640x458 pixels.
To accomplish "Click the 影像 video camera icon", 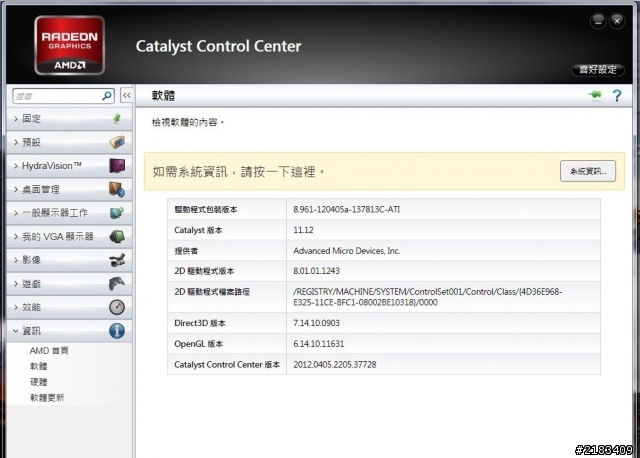I will tap(117, 260).
